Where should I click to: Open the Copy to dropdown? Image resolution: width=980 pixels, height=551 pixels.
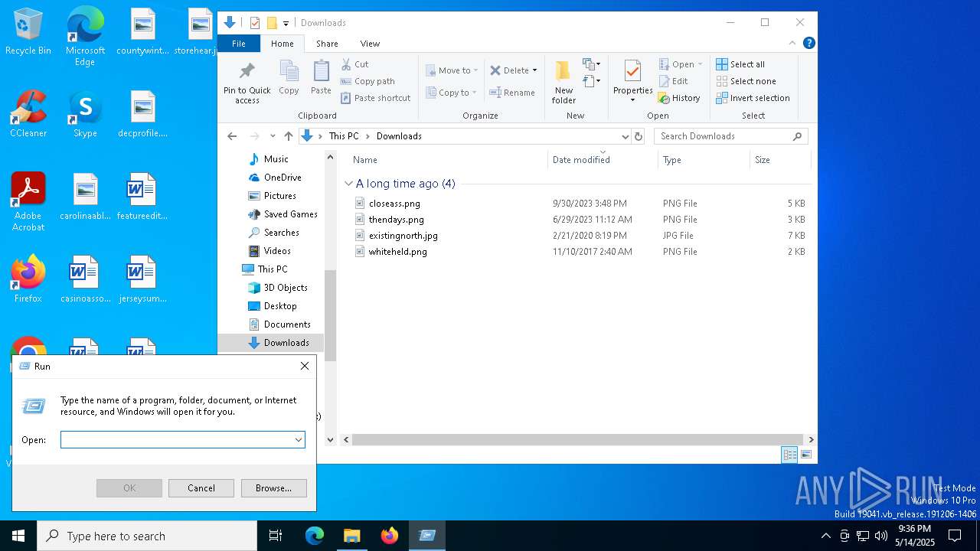pyautogui.click(x=451, y=93)
